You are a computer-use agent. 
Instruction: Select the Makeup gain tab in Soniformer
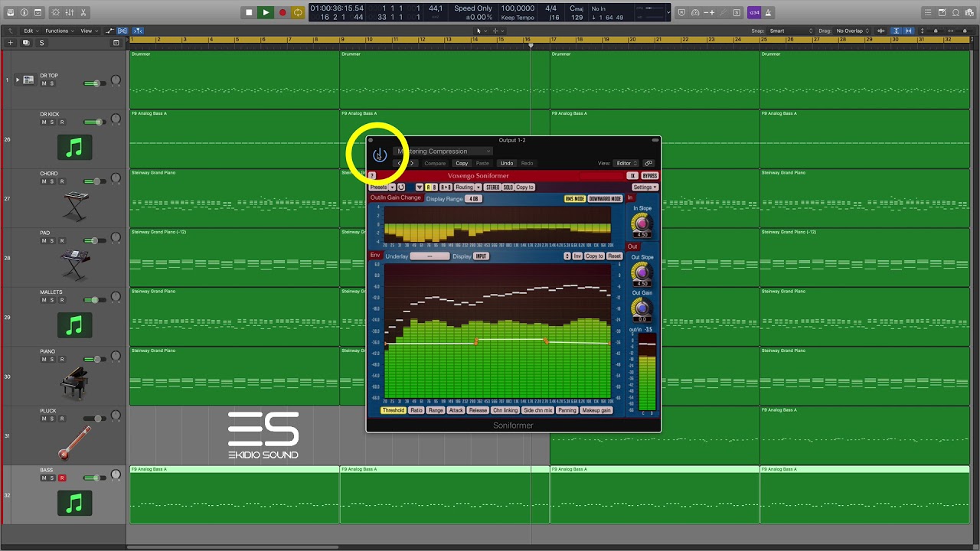[x=596, y=410]
